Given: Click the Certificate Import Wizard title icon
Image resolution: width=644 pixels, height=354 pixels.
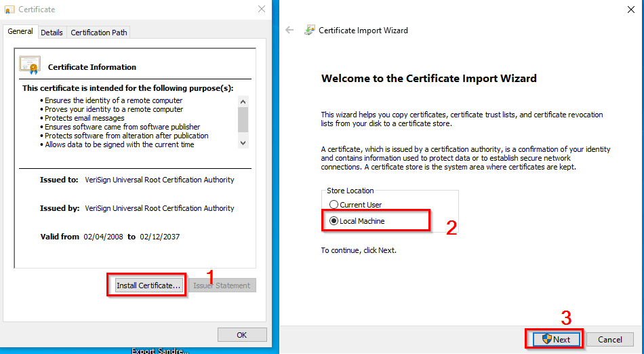Looking at the screenshot, I should pyautogui.click(x=310, y=31).
